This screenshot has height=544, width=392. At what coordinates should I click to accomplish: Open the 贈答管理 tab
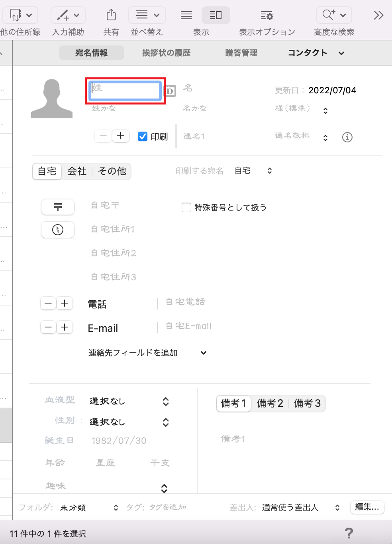coord(241,53)
